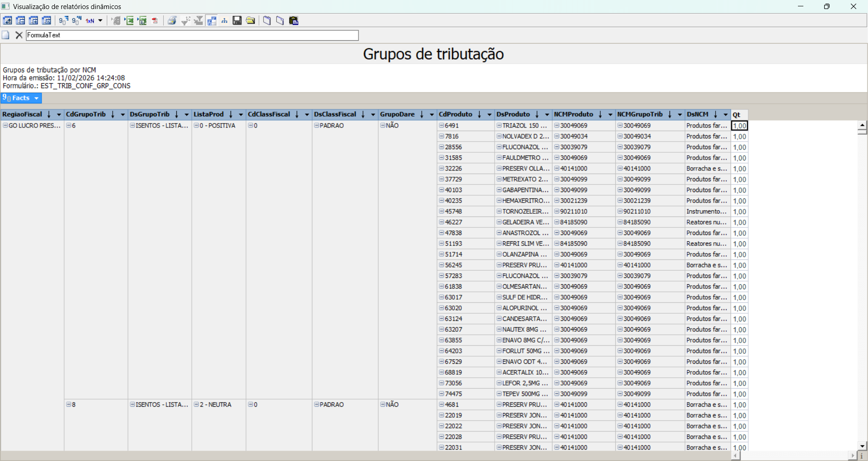Click the vertical scrollbar down arrow
Screen dimensions: 868x461
coord(862,446)
